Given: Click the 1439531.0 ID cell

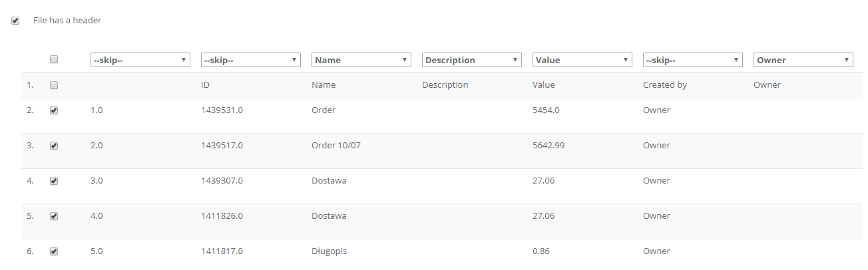Looking at the screenshot, I should tap(222, 110).
